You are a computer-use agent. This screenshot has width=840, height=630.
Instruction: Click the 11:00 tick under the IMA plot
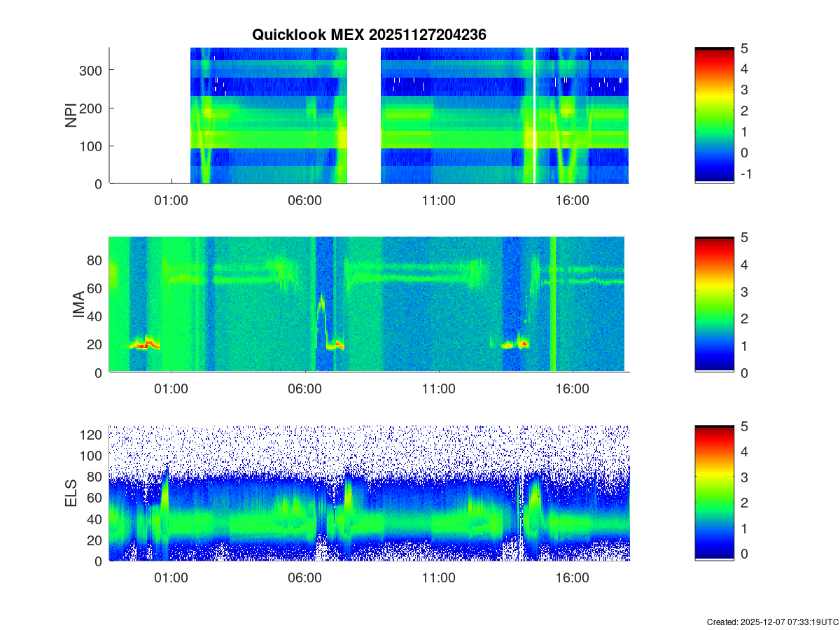click(439, 389)
